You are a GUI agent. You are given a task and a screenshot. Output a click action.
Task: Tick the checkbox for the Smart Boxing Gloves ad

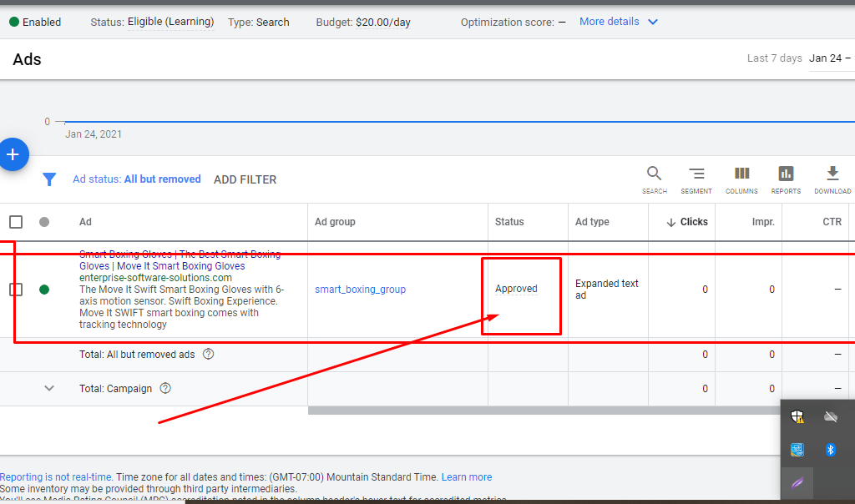coord(16,290)
